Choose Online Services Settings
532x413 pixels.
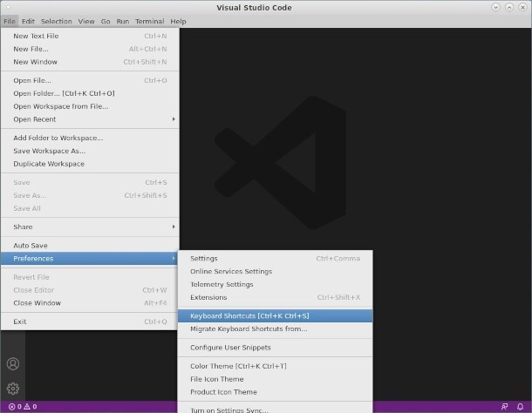276,271
